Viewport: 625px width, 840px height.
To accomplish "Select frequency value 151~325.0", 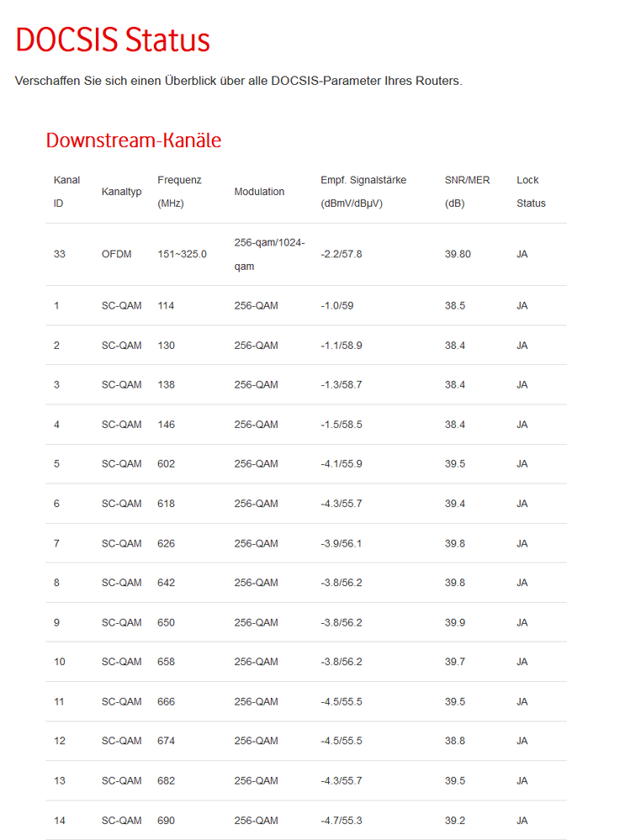I will [183, 254].
